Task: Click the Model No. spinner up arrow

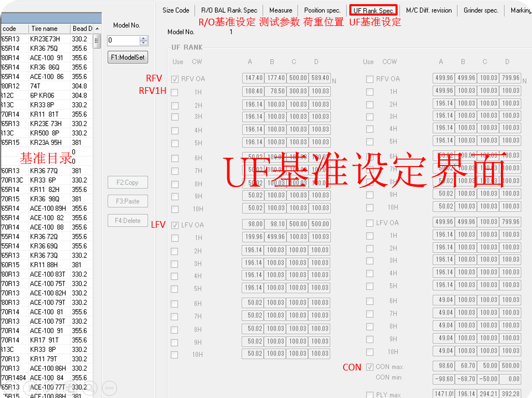Action: tap(144, 37)
